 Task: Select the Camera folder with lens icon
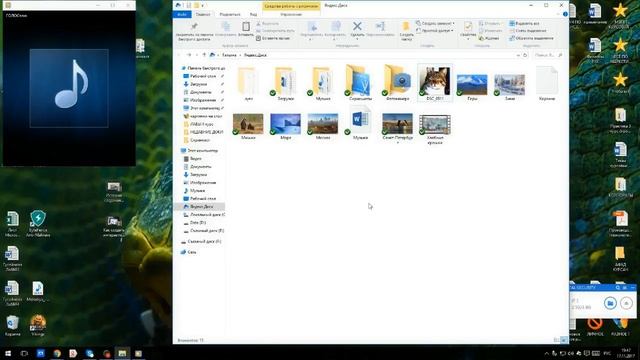click(398, 84)
